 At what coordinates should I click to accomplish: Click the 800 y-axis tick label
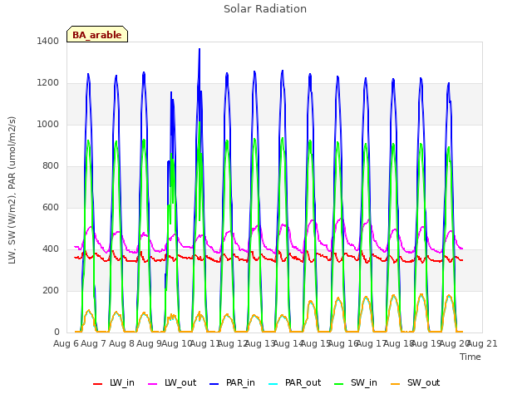[x=51, y=166]
